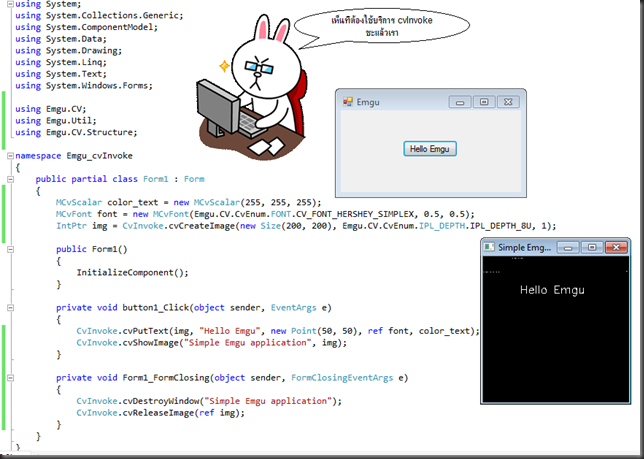Minimize the Simple Emgu application window
The image size is (644, 459).
point(568,248)
